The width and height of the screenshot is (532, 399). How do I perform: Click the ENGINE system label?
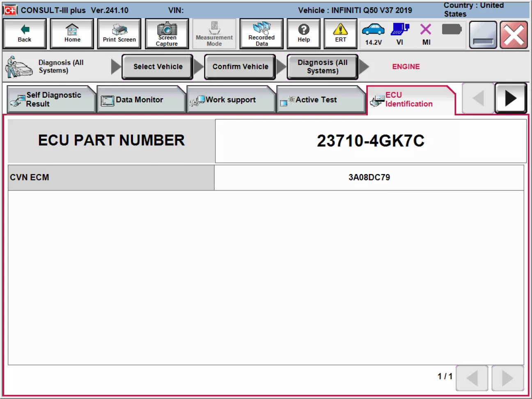coord(406,66)
